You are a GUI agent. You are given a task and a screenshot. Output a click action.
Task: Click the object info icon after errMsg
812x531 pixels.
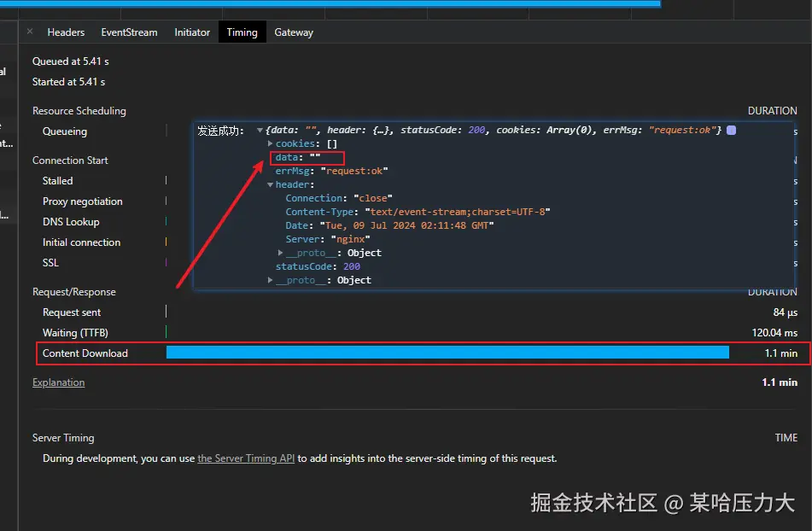pyautogui.click(x=731, y=131)
